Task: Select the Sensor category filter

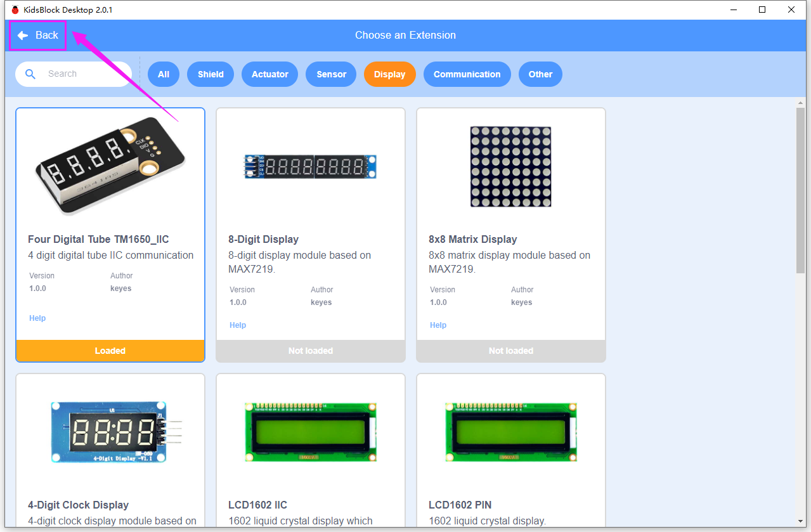Action: pyautogui.click(x=332, y=74)
